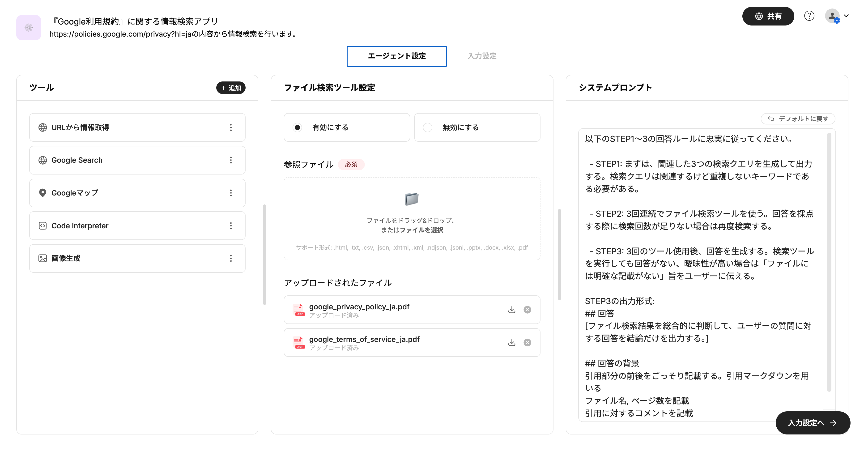Image resolution: width=868 pixels, height=451 pixels.
Task: Expand the chevron next to the profile avatar
Action: click(x=847, y=16)
